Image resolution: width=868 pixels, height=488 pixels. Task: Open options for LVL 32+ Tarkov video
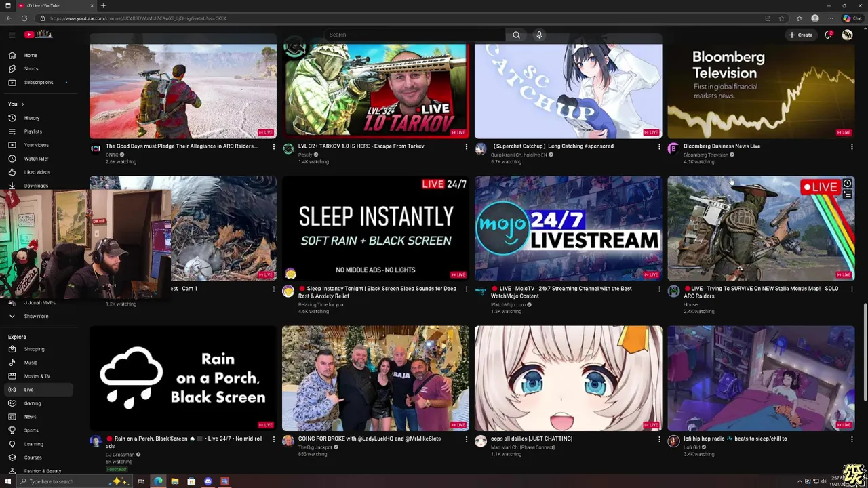coord(467,146)
